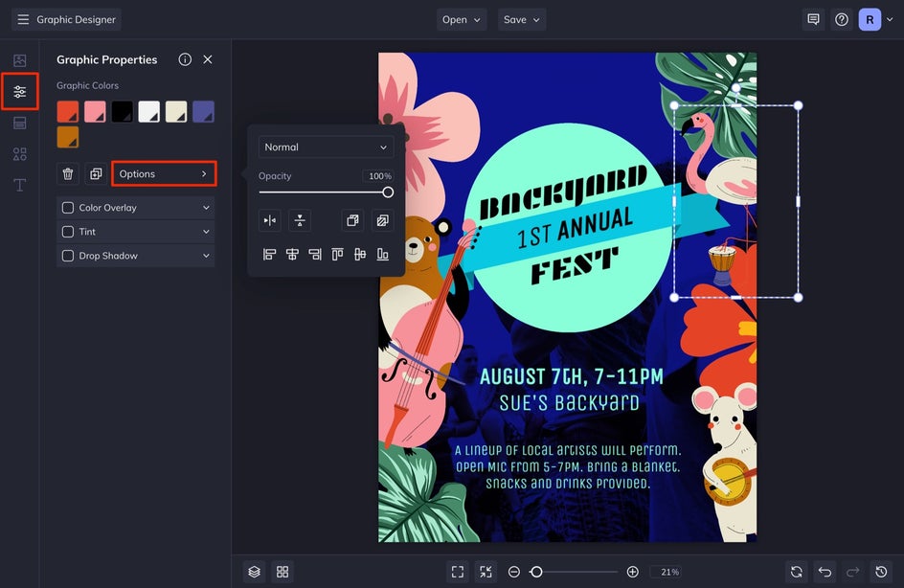Open the Help question mark icon
This screenshot has width=904, height=588.
pos(841,19)
